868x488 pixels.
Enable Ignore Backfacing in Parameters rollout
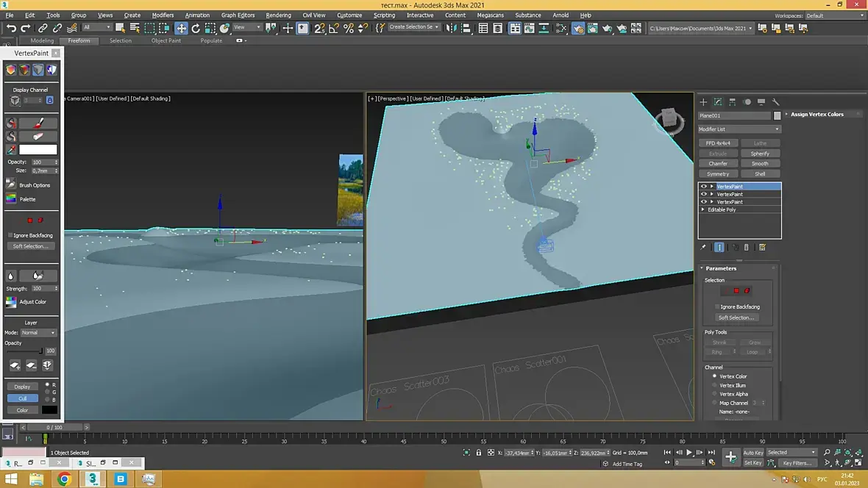point(717,306)
